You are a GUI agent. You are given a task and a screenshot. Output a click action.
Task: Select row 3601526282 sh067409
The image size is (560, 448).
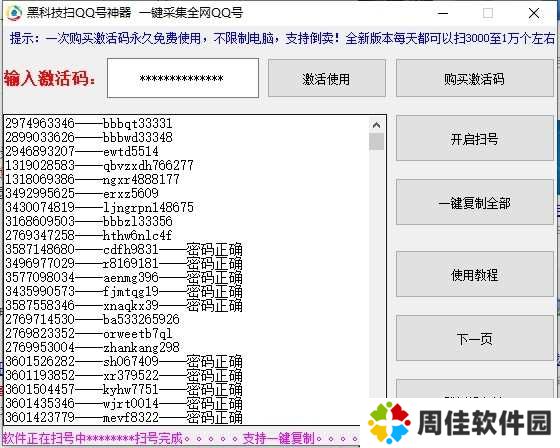(x=124, y=361)
